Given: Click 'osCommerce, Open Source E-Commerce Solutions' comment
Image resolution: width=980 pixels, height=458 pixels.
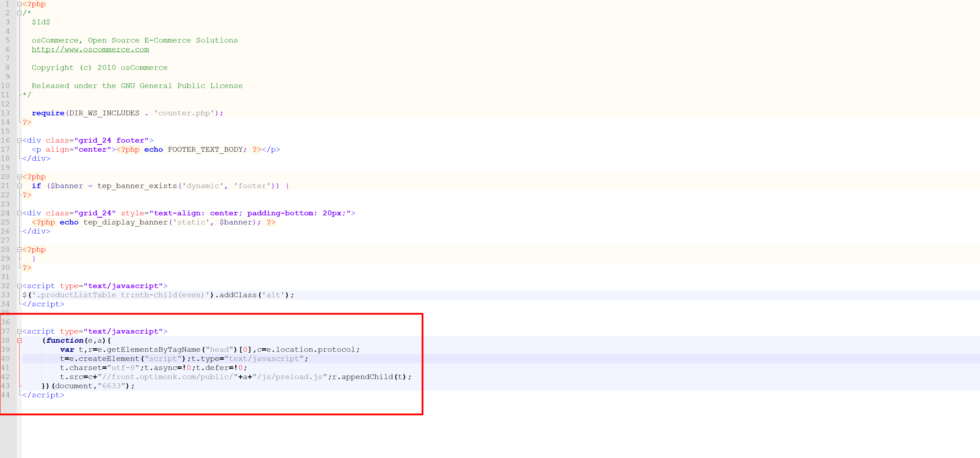Looking at the screenshot, I should click(135, 40).
